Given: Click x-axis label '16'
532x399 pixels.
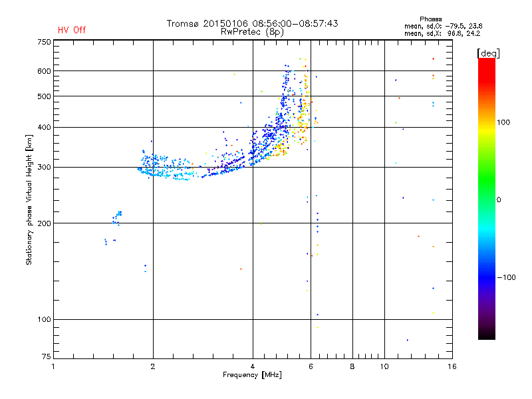Looking at the screenshot, I should [x=452, y=366].
